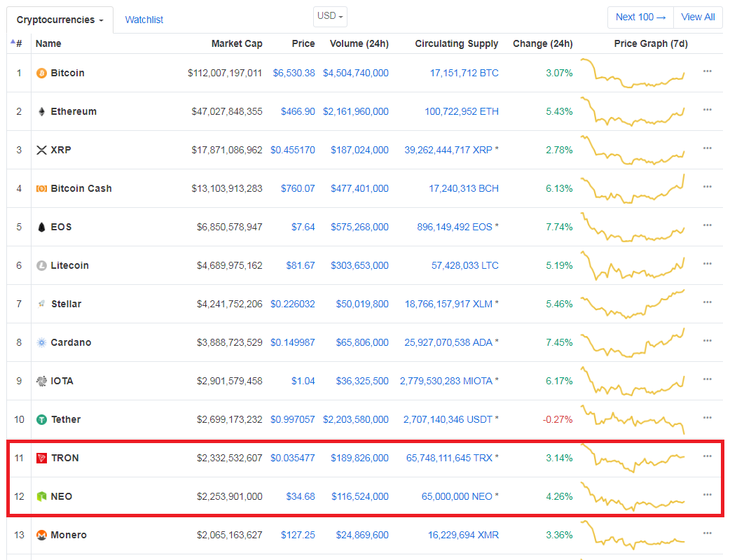
Task: Open the Bitcoin name link
Action: pos(68,73)
